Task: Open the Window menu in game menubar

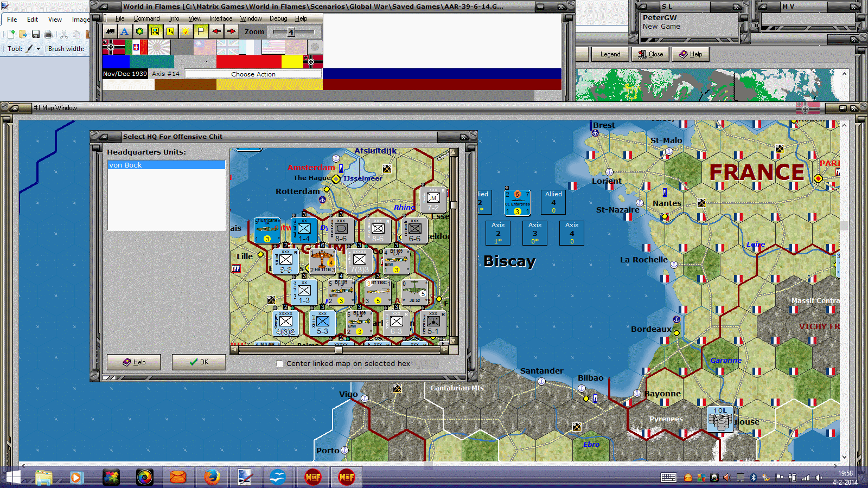Action: click(x=251, y=18)
